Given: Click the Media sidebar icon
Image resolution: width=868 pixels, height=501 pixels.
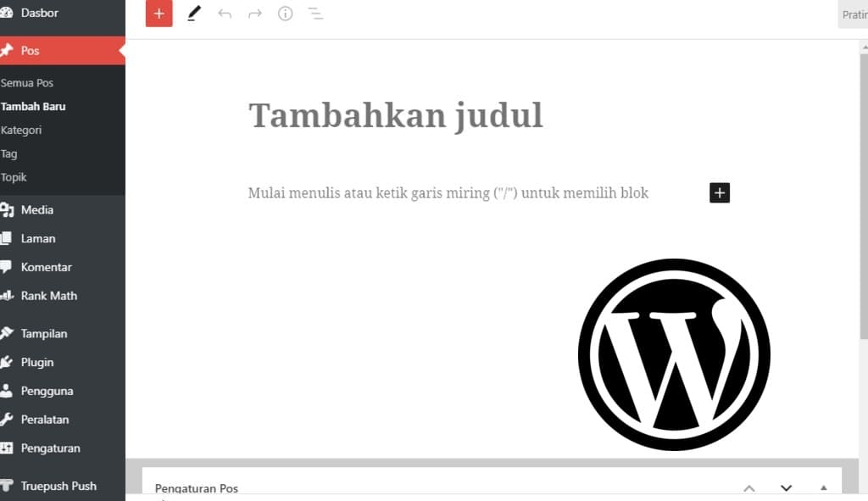Looking at the screenshot, I should [x=6, y=210].
